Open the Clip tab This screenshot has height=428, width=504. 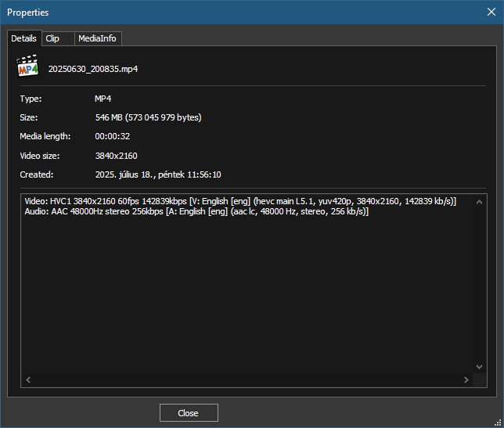[x=58, y=38]
